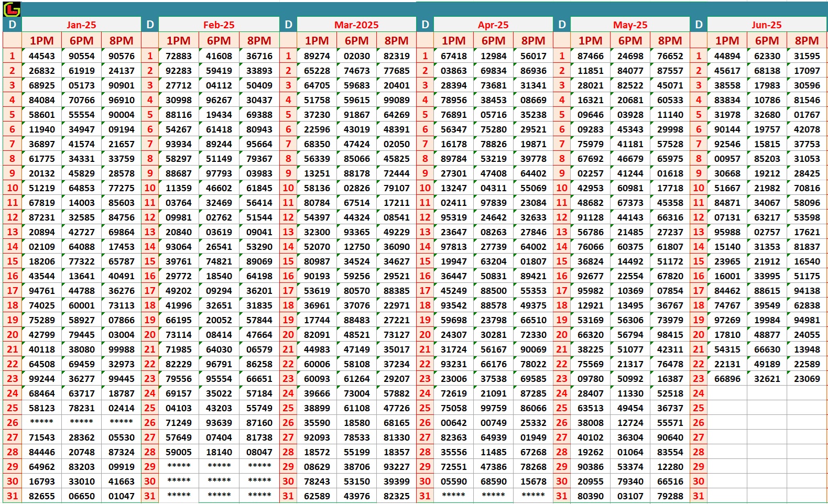Select Apr 1 8PM value 56017

(x=533, y=56)
